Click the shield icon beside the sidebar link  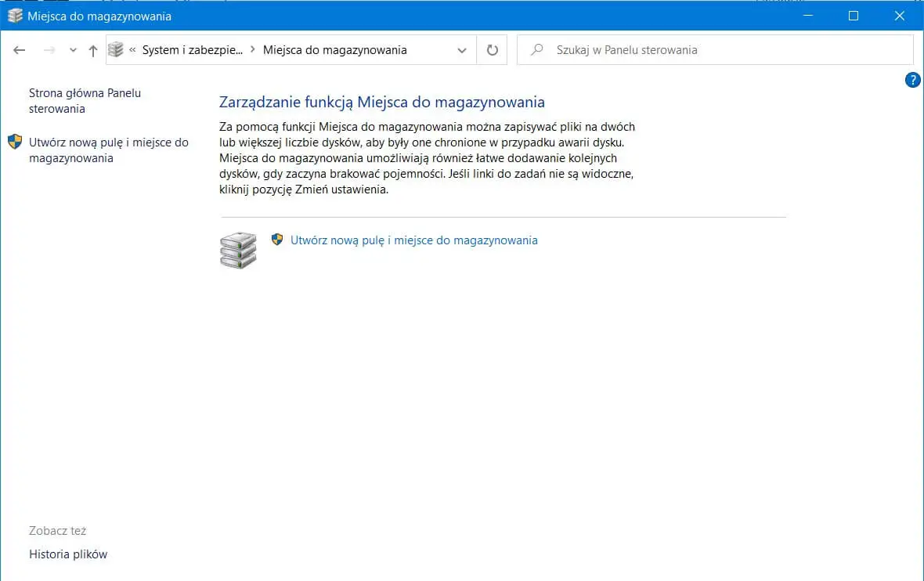pyautogui.click(x=15, y=143)
